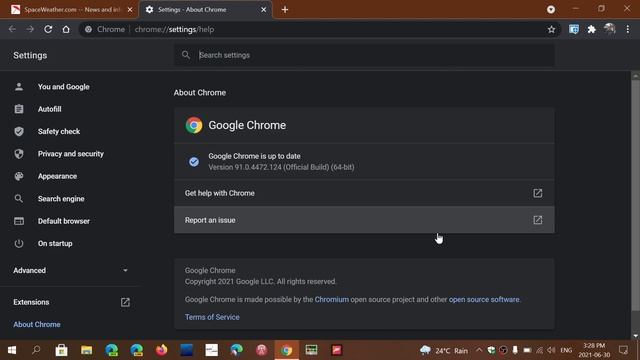Open the Terms of Service link
The image size is (640, 360).
pyautogui.click(x=212, y=317)
